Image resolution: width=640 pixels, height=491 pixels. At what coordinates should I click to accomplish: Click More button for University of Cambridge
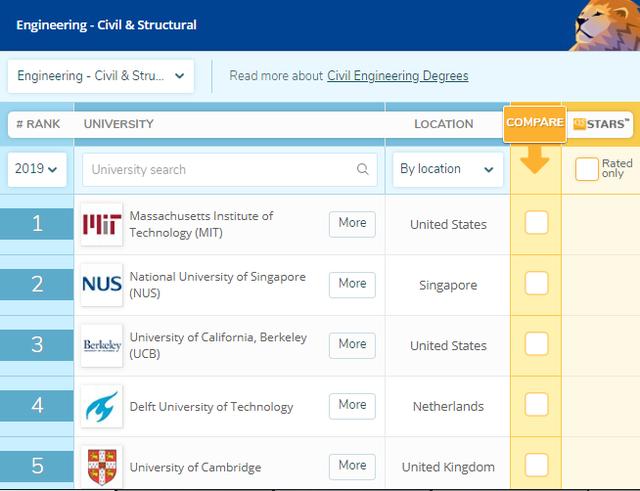click(352, 465)
